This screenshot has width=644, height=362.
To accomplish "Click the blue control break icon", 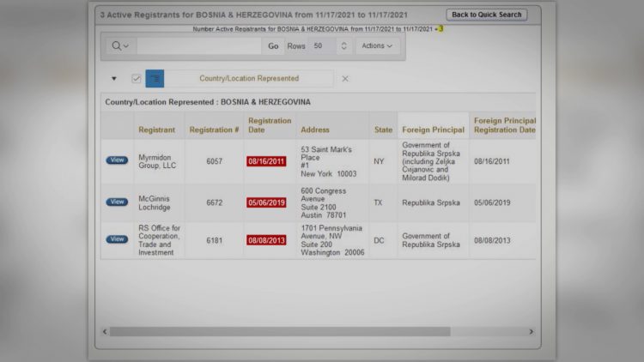I will (x=155, y=79).
